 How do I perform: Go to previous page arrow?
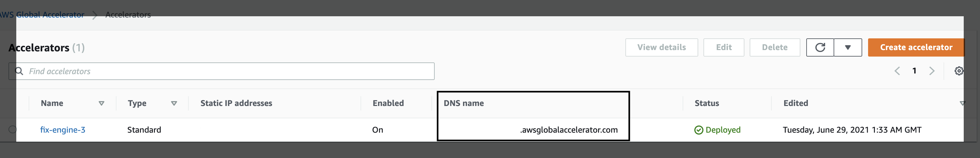coord(897,71)
